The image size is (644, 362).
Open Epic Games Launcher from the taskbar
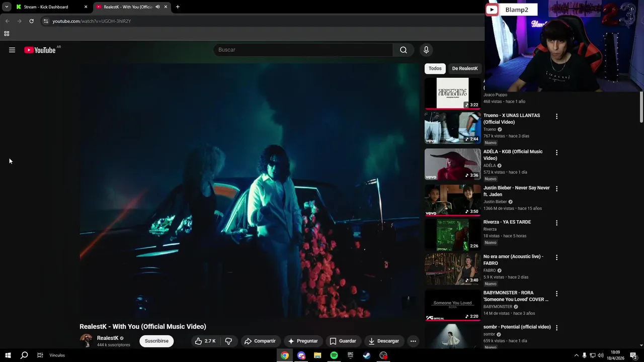click(351, 355)
